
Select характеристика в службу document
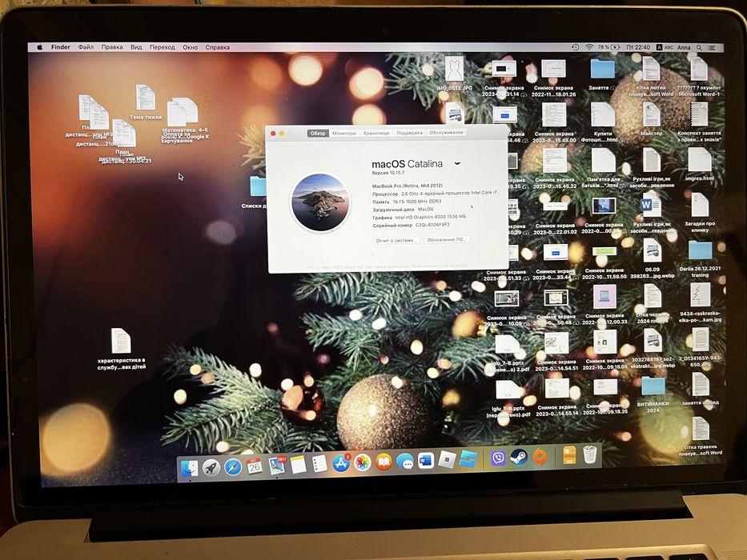121,341
